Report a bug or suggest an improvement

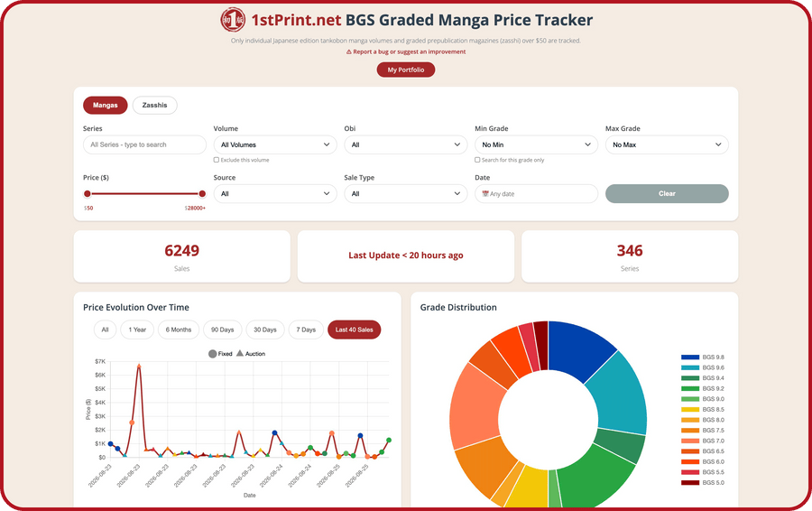(406, 51)
